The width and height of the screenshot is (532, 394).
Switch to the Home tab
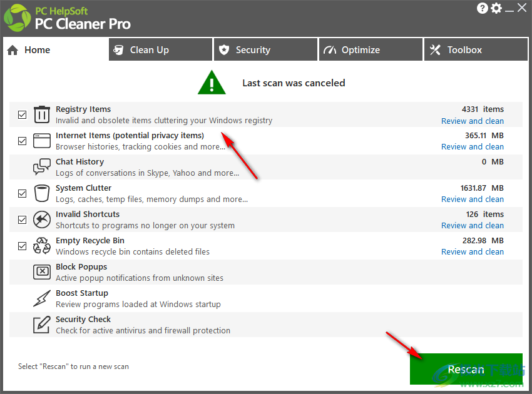coord(56,50)
